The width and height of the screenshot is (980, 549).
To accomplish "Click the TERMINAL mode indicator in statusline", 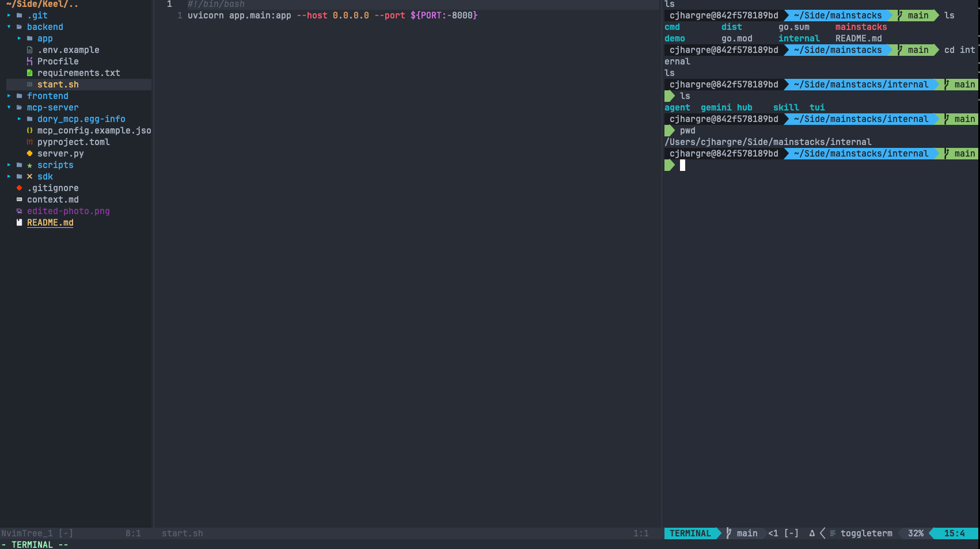I will click(690, 533).
